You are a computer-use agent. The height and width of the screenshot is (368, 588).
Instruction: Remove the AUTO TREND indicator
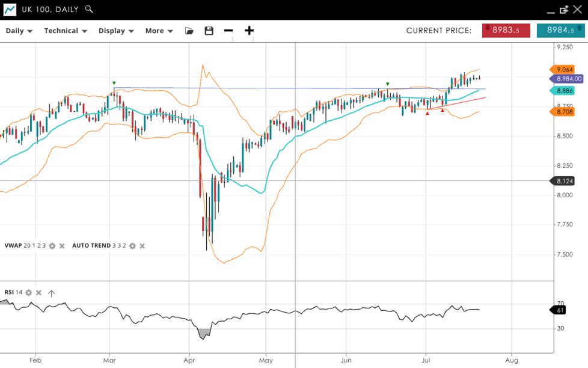coord(142,246)
